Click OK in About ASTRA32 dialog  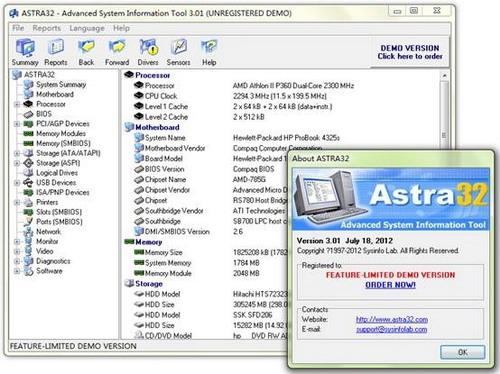point(463,352)
